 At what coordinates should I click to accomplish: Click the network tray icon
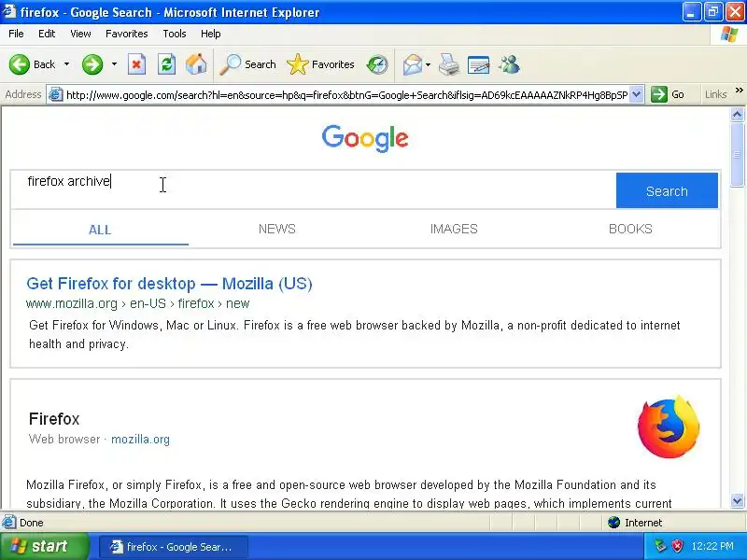point(660,546)
